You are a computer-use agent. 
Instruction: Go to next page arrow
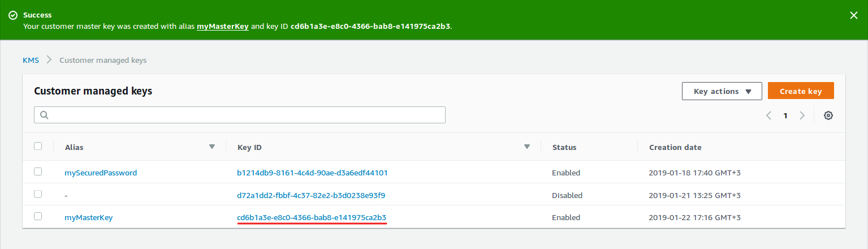pos(802,115)
